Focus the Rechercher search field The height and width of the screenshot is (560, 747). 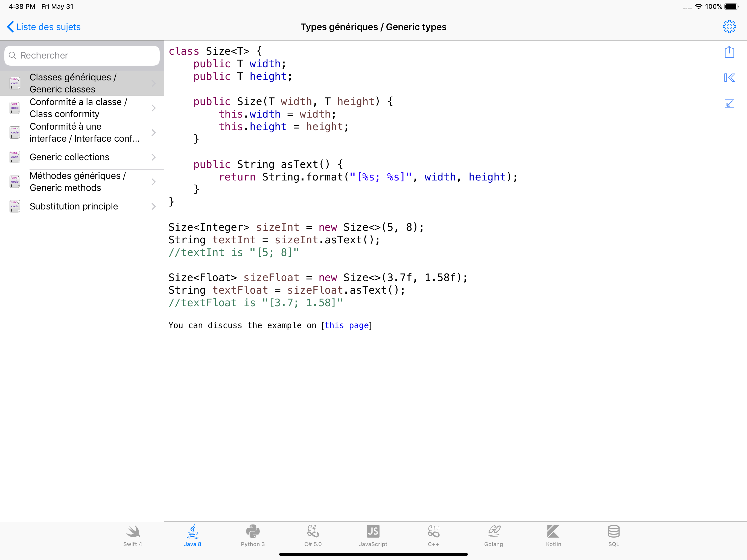click(82, 56)
